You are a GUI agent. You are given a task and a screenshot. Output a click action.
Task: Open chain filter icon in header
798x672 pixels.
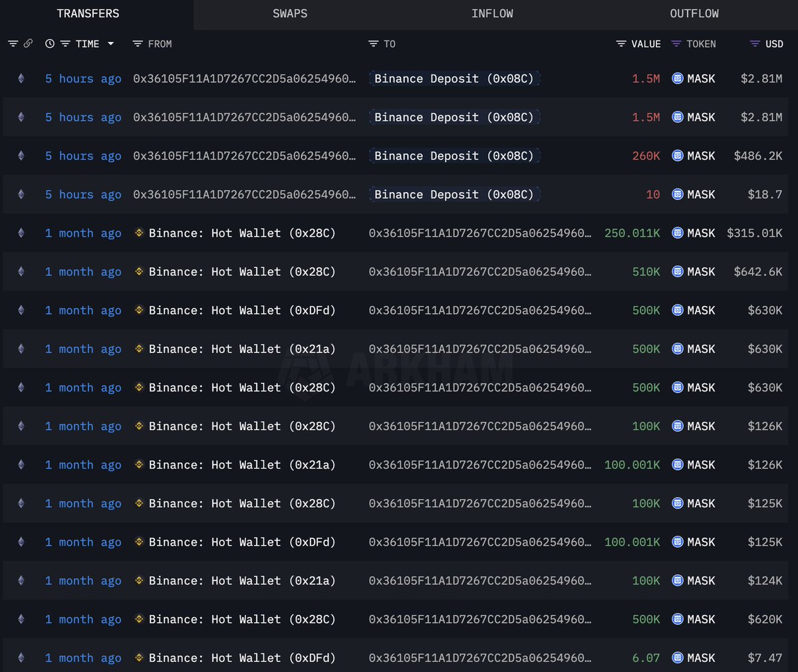pyautogui.click(x=13, y=44)
